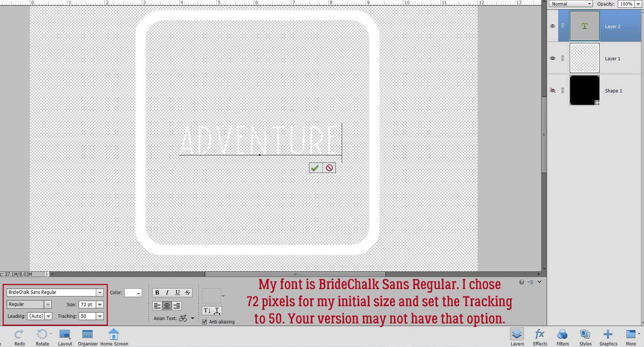Toggle link icon on Shape 1
This screenshot has width=644, height=347.
pyautogui.click(x=563, y=90)
